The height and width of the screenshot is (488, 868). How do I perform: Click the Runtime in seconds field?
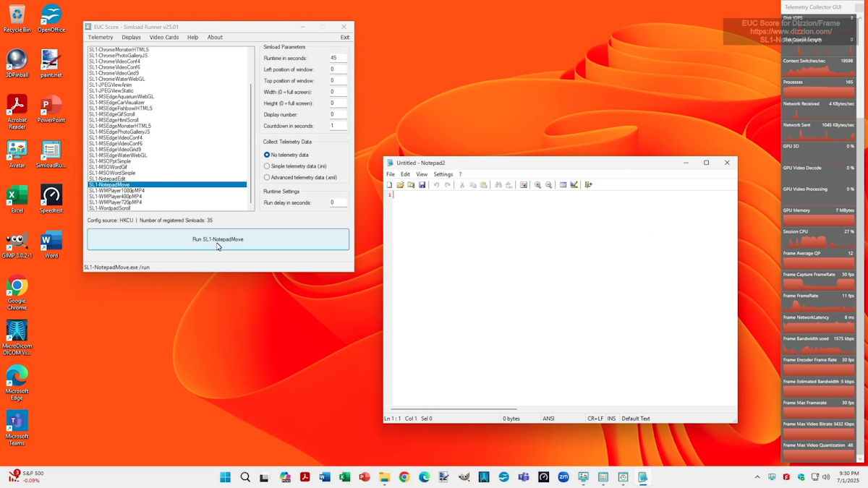coord(338,58)
